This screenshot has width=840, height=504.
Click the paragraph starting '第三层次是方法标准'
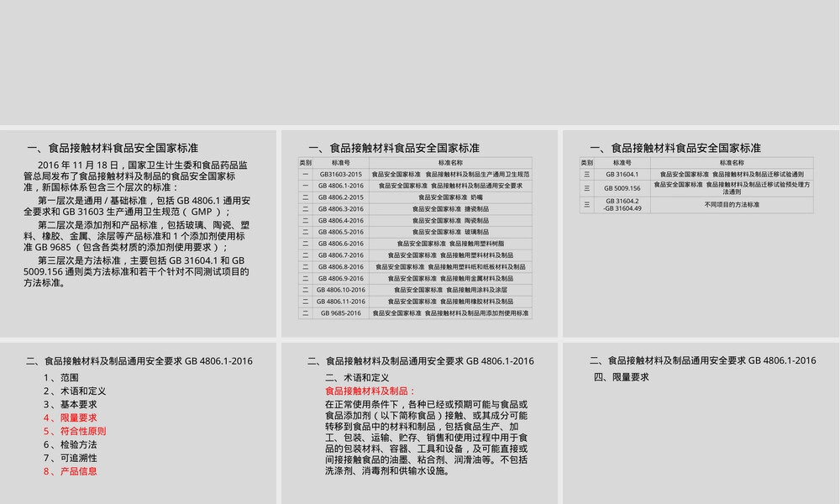click(137, 271)
